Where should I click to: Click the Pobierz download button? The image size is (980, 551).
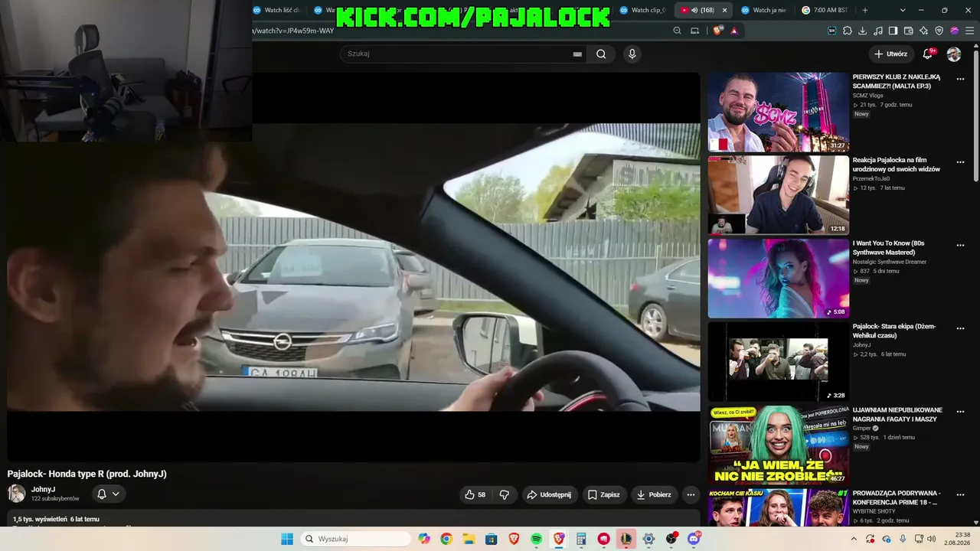click(654, 494)
